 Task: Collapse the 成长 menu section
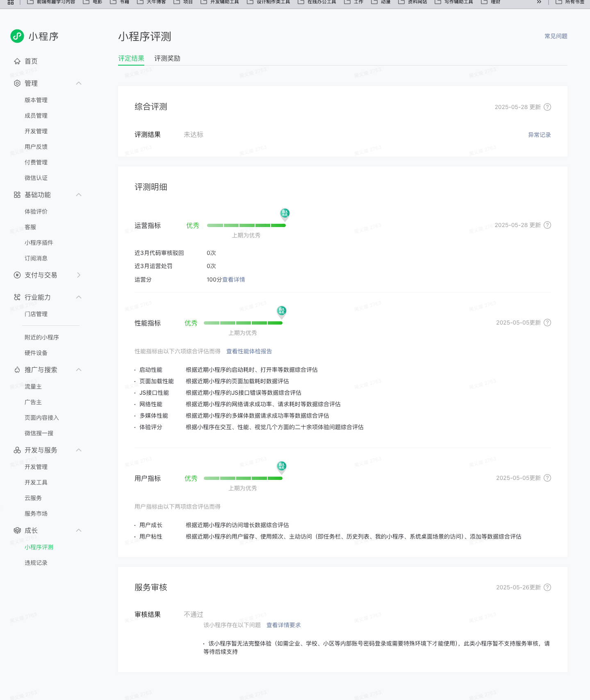coord(79,530)
